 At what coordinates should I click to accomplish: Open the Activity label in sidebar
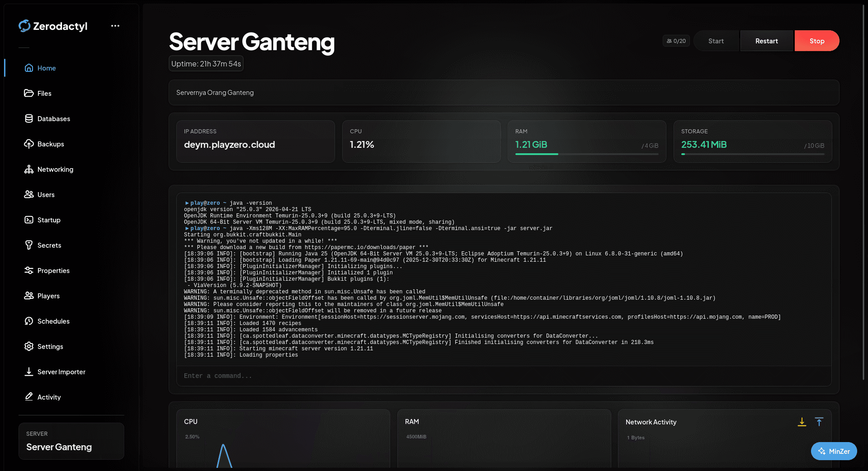point(49,397)
